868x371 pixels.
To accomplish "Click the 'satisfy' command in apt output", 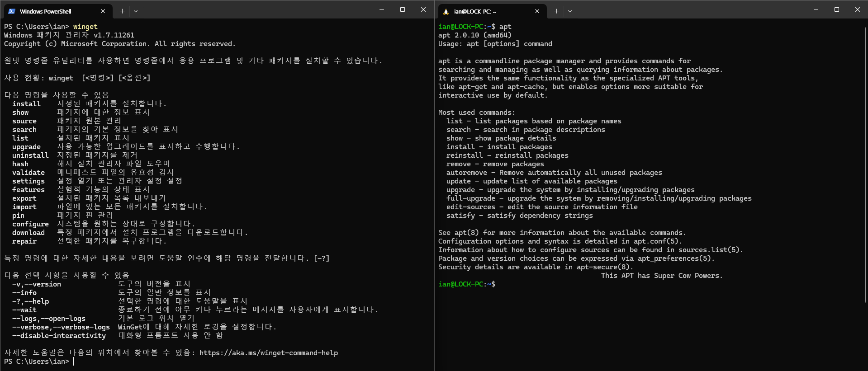I will point(460,216).
